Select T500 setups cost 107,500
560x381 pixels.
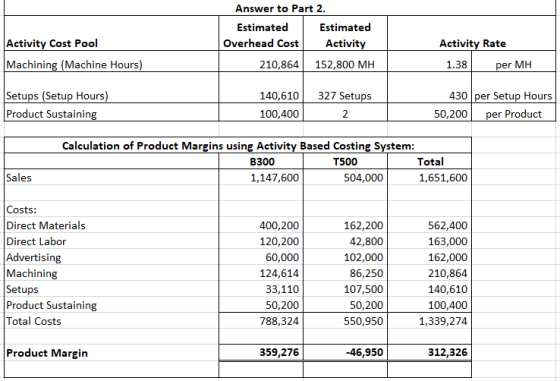point(345,289)
